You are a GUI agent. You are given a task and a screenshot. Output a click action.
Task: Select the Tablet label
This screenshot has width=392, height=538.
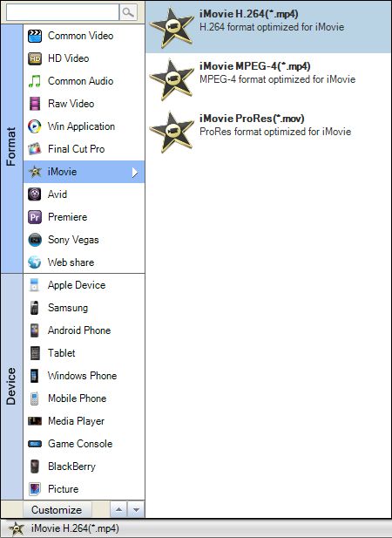point(61,353)
